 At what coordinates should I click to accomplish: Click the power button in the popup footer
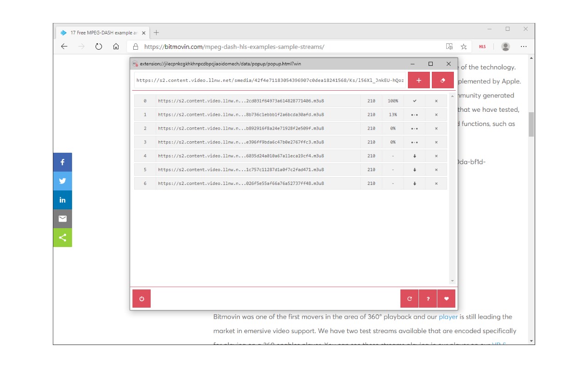[x=141, y=299]
